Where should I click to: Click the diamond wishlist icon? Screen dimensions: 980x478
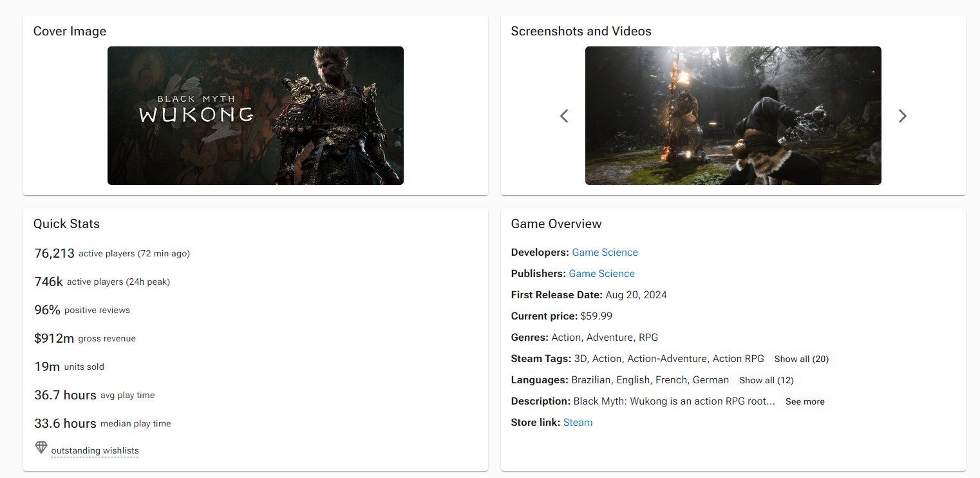(41, 447)
